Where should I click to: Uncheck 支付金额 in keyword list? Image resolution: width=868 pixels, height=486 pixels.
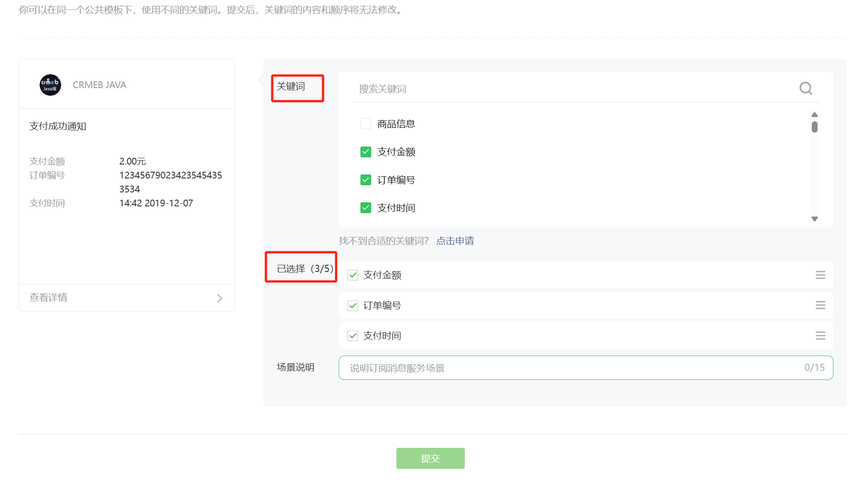tap(365, 152)
